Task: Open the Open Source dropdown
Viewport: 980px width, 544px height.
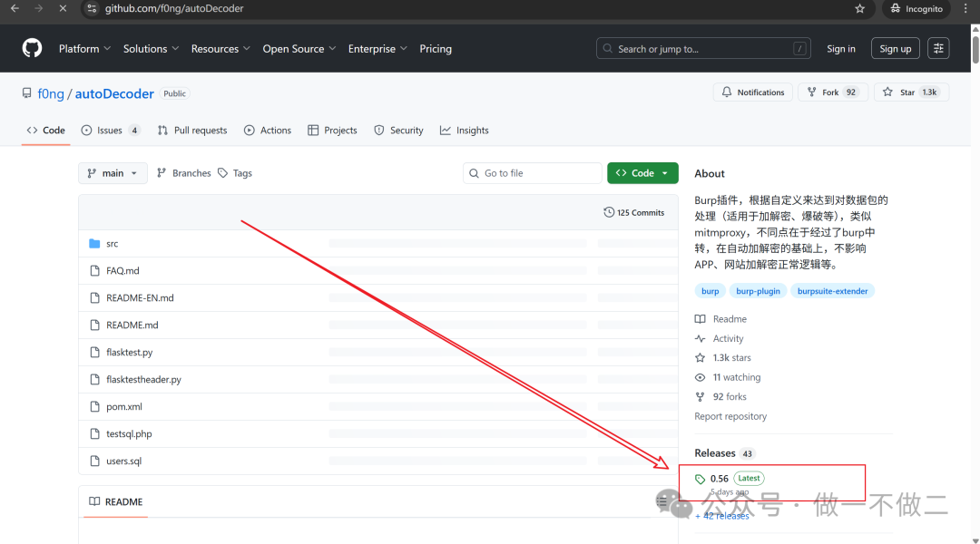Action: tap(299, 49)
